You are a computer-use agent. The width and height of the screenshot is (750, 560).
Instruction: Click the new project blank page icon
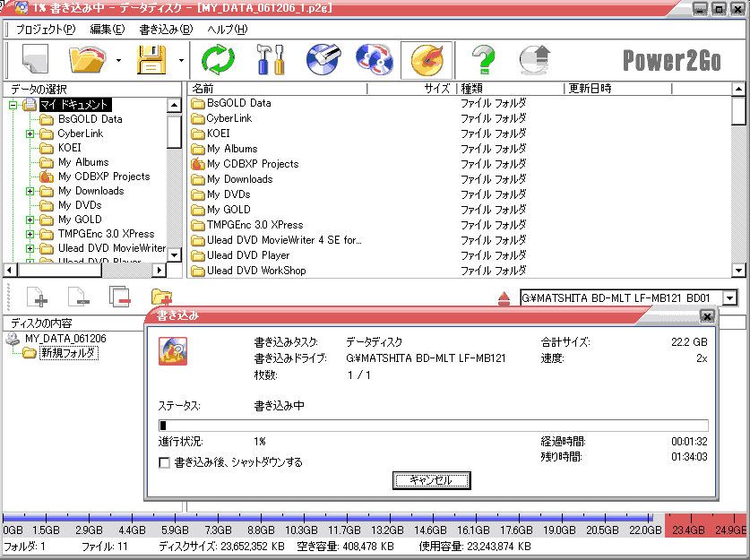35,59
